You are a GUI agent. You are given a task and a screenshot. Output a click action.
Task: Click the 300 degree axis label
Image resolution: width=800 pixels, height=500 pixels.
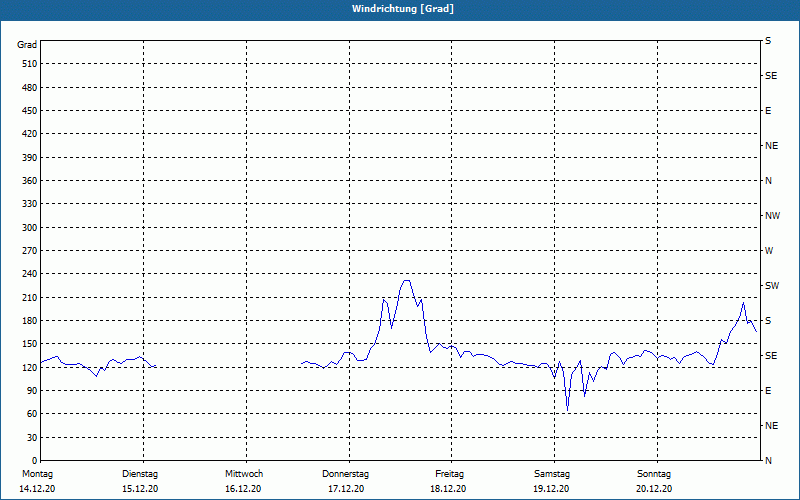pos(30,228)
